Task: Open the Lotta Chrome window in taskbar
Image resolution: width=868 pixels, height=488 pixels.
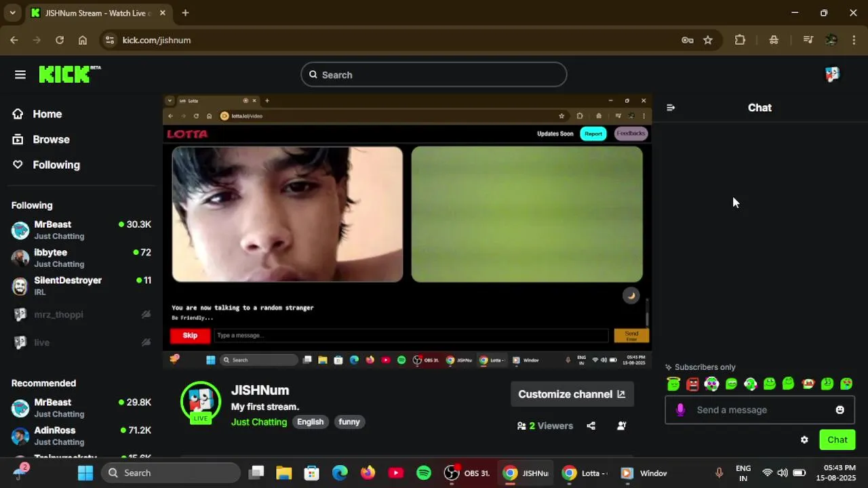Action: pos(585,473)
